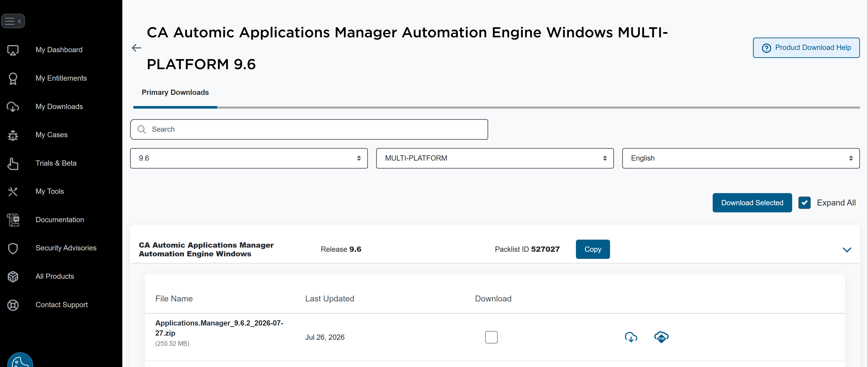Click the All Products cube icon

13,277
